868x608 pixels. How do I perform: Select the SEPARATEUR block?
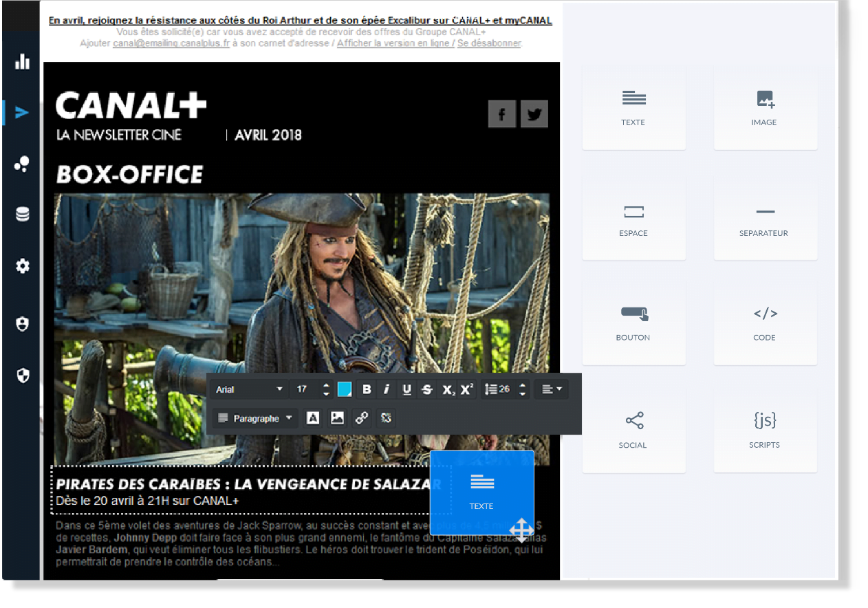(x=765, y=220)
